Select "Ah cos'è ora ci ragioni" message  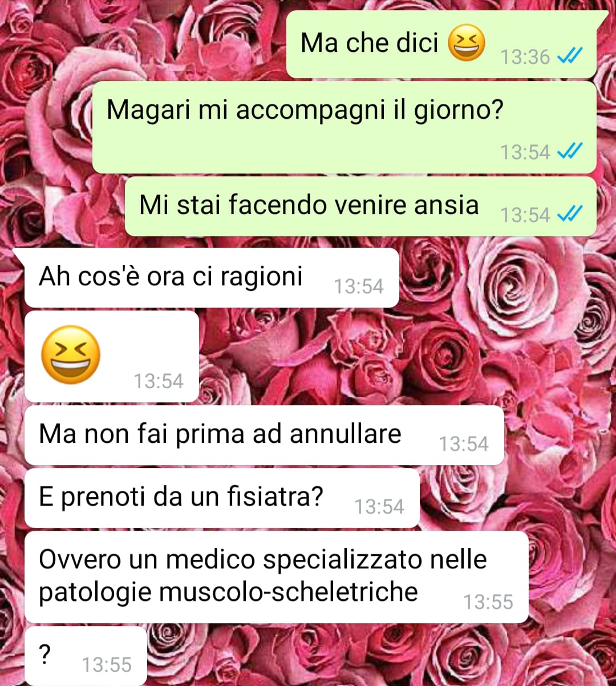(x=212, y=278)
